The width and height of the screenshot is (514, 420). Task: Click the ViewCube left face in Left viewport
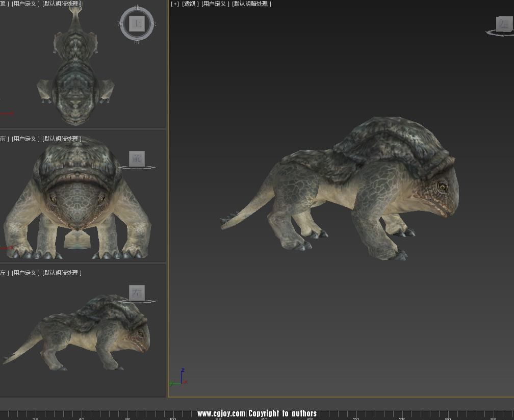137,293
